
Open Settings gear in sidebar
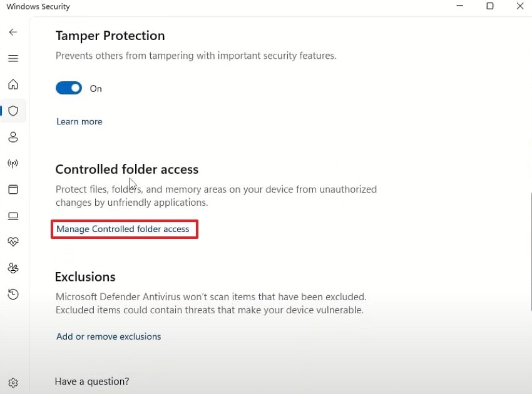13,382
